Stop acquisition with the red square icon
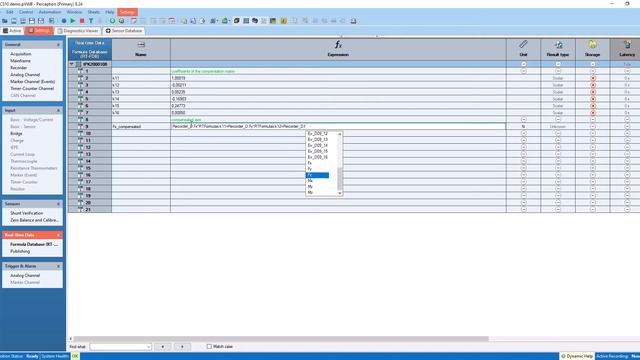The height and width of the screenshot is (360, 640). pyautogui.click(x=82, y=21)
